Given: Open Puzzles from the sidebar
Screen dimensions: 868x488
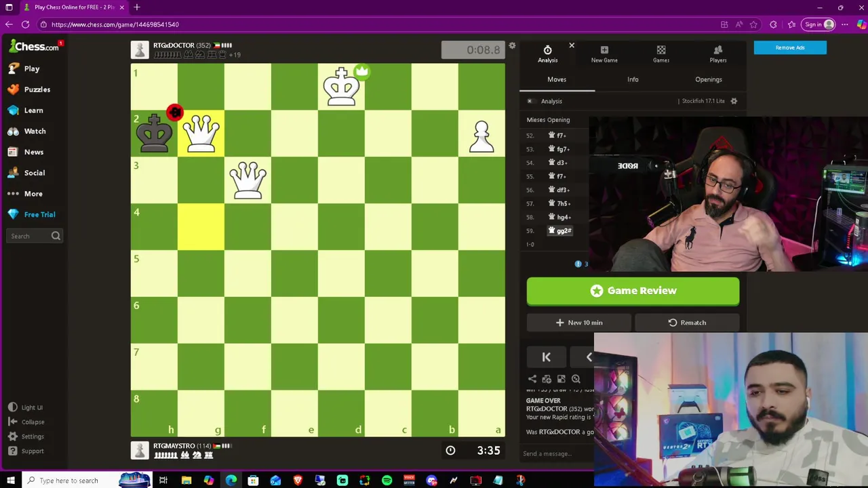Looking at the screenshot, I should tap(29, 89).
